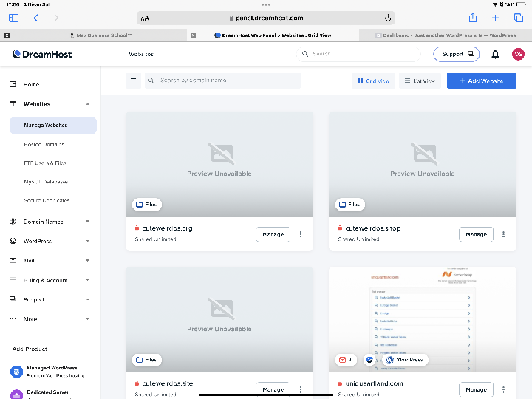532x399 pixels.
Task: Click Billing & Account card icon
Action: tap(13, 280)
